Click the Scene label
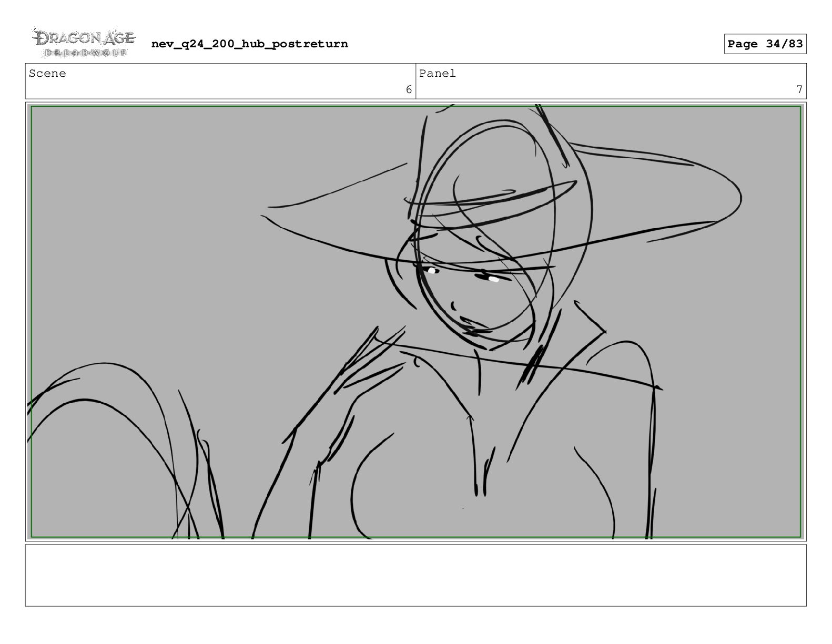 pos(47,74)
